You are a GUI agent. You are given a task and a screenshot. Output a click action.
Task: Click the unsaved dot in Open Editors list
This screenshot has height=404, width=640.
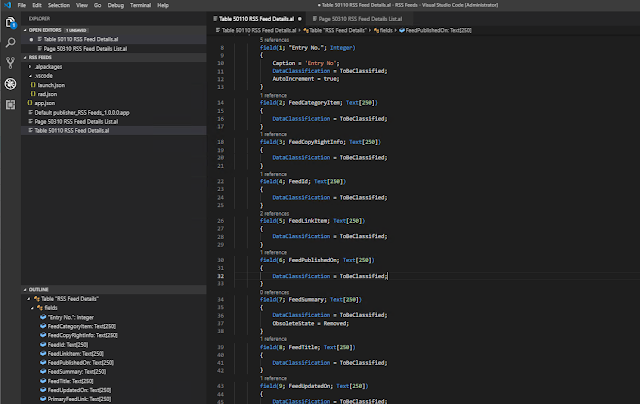pos(31,40)
